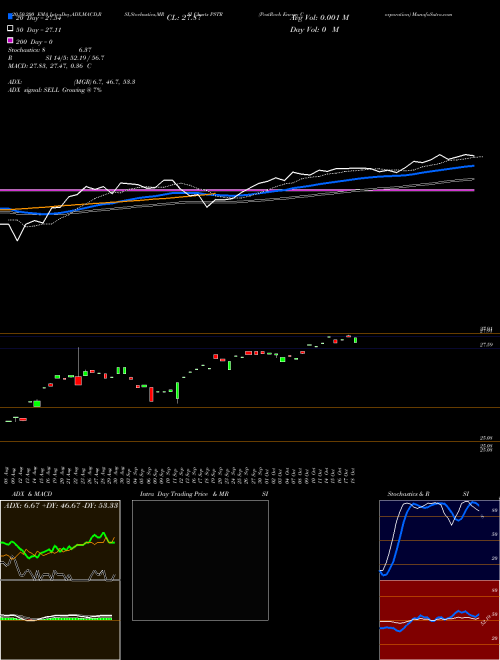
Task: Click the large green candle at chart's left bottom
Action: pos(37,404)
